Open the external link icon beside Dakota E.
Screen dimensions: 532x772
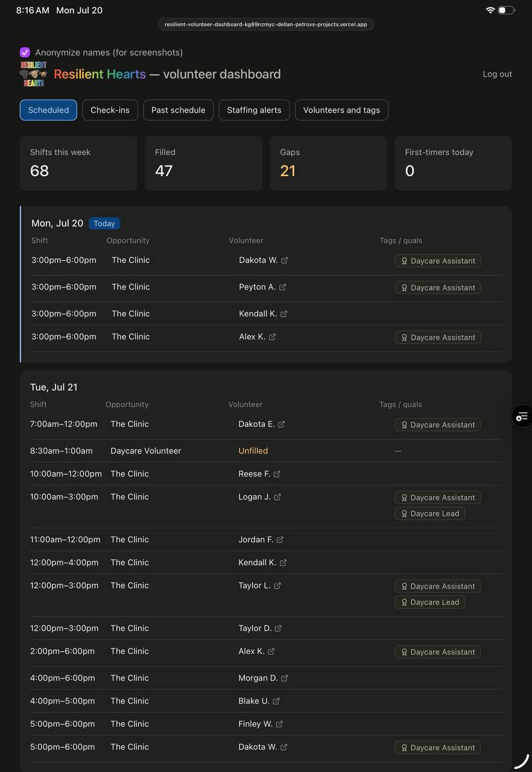(281, 424)
